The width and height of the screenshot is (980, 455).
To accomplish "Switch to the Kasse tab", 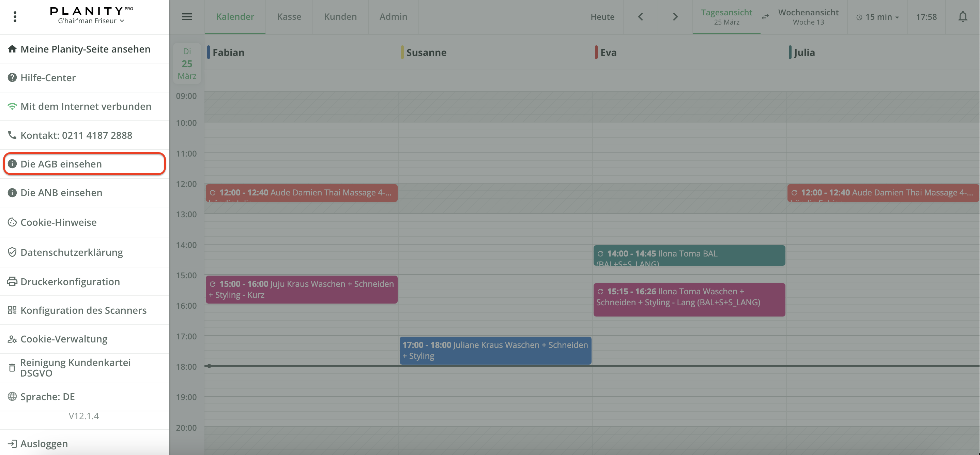I will 289,17.
